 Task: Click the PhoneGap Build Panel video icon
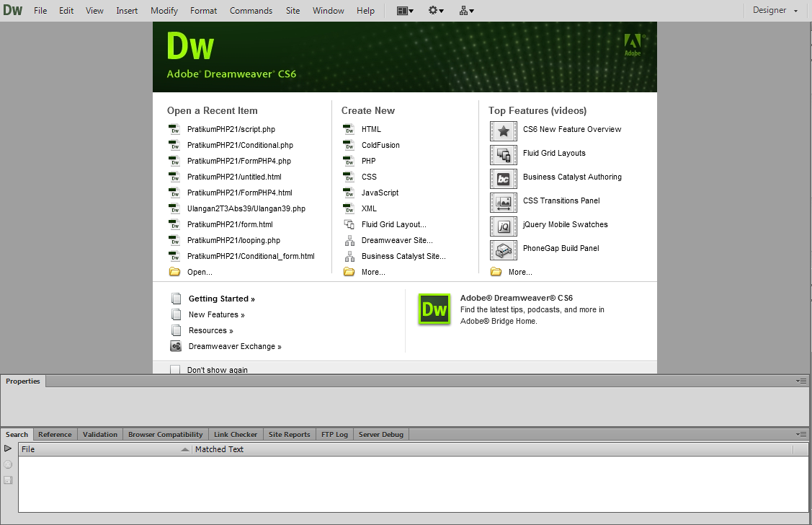click(x=504, y=250)
